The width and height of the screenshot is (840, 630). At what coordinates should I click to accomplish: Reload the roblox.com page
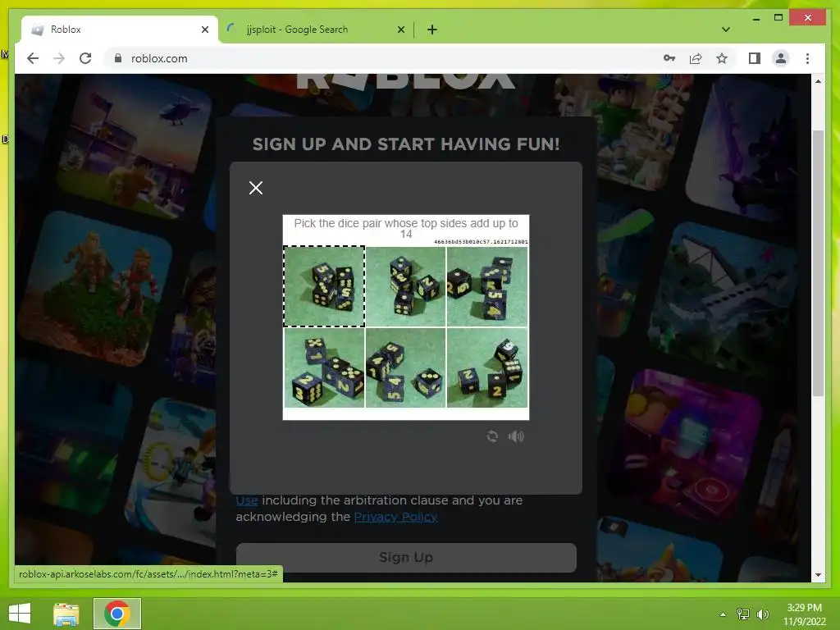(85, 58)
